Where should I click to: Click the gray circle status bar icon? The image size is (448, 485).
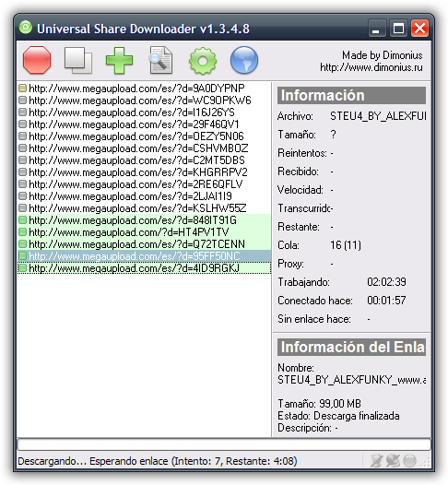pyautogui.click(x=409, y=460)
